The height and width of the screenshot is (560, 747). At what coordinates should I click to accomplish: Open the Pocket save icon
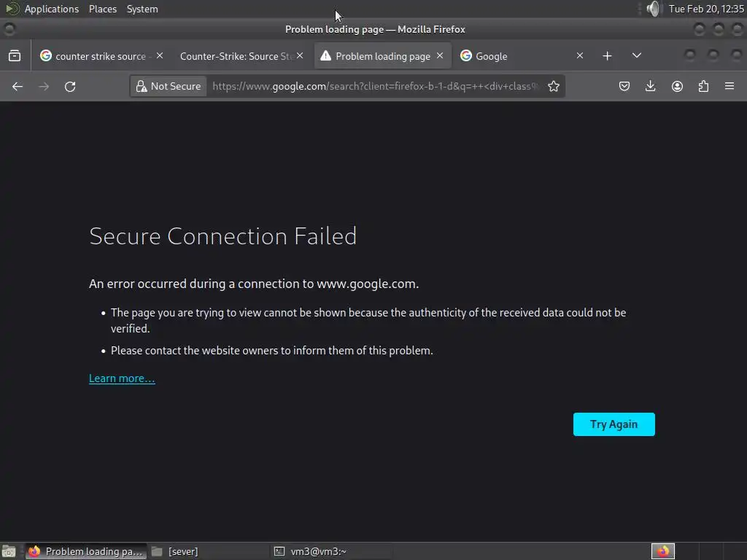pyautogui.click(x=624, y=87)
